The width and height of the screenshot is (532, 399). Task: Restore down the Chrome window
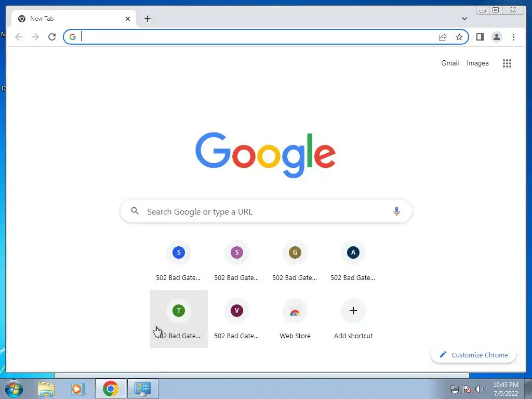pos(495,10)
